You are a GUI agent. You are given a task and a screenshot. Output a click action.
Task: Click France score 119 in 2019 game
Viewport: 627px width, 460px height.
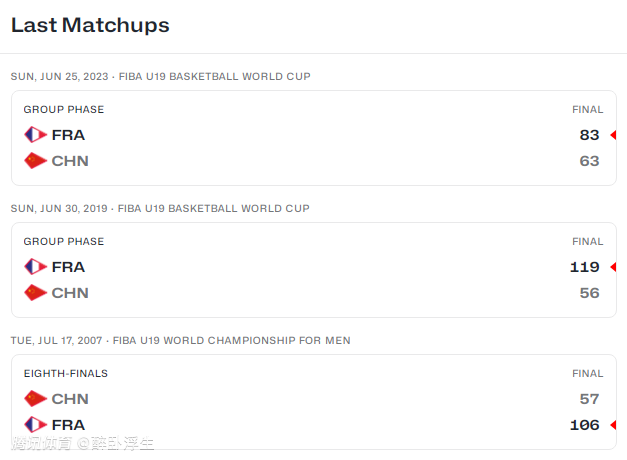click(585, 267)
